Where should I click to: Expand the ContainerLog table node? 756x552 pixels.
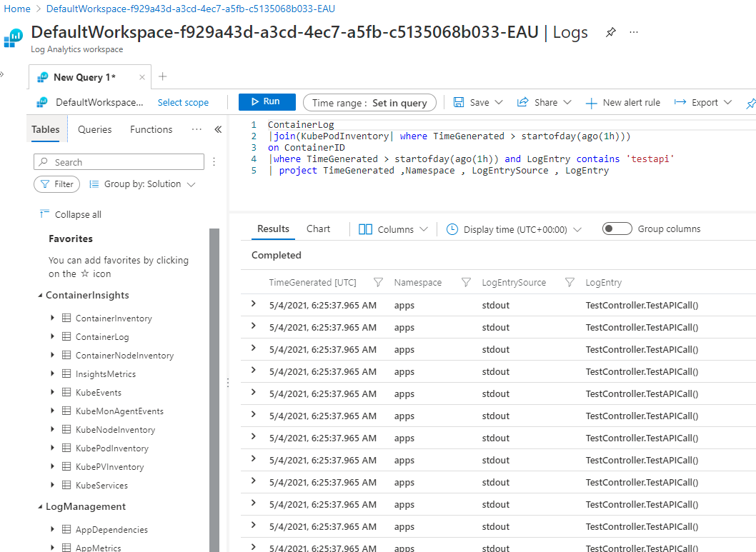tap(52, 336)
